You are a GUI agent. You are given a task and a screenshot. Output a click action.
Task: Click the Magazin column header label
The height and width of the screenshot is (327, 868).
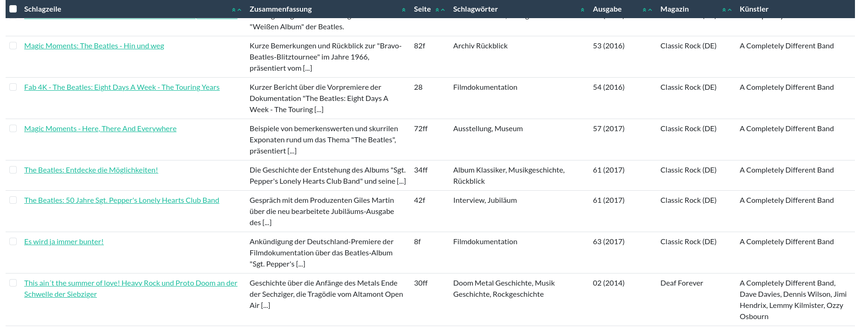pyautogui.click(x=674, y=9)
